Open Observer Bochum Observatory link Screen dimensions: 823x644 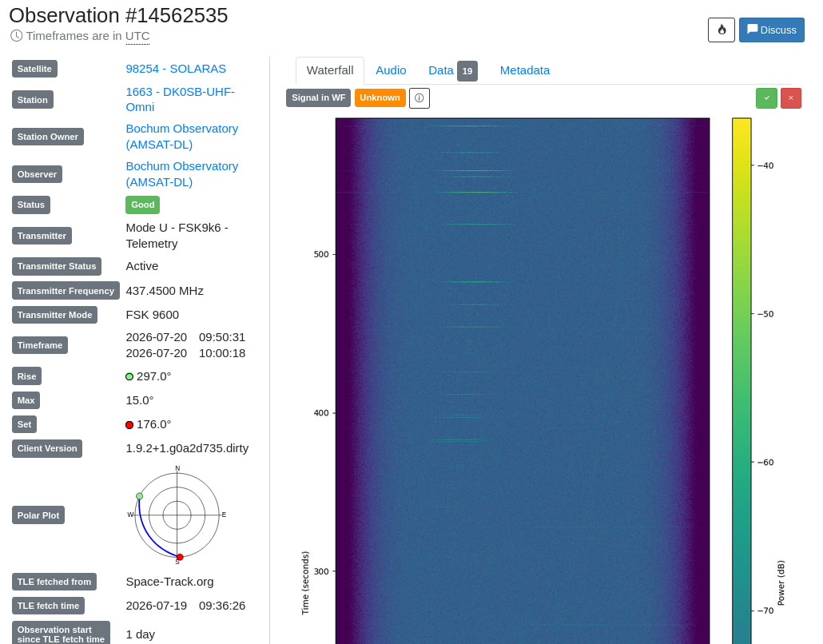tap(182, 174)
